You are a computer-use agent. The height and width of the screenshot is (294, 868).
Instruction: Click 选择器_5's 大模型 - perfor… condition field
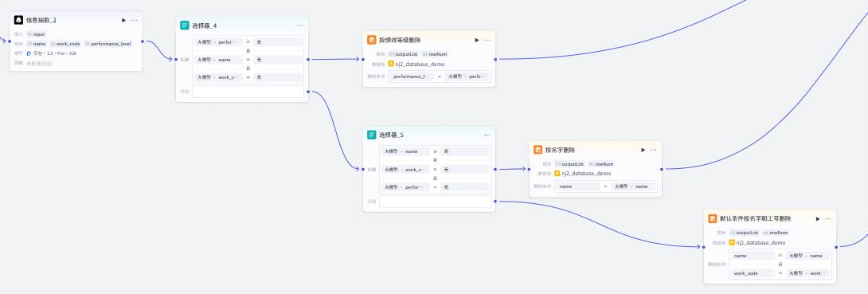[405, 187]
